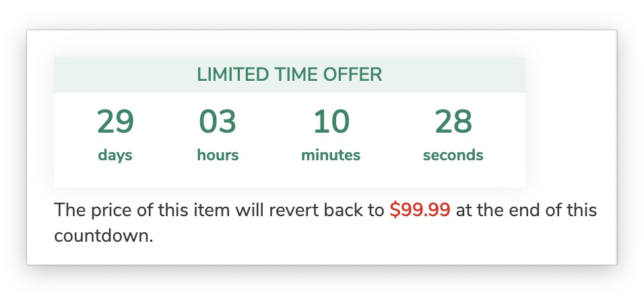This screenshot has height=299, width=644.
Task: Click the word "back" before the price
Action: tap(341, 210)
